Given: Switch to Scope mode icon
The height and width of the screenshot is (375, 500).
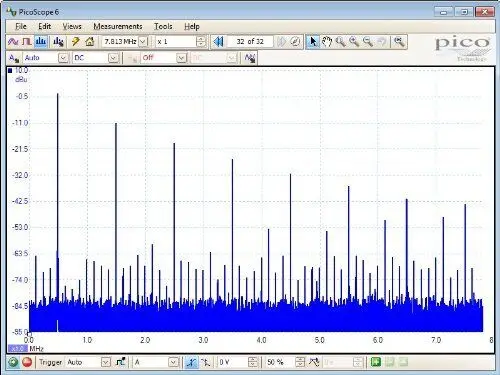Looking at the screenshot, I should [13, 42].
